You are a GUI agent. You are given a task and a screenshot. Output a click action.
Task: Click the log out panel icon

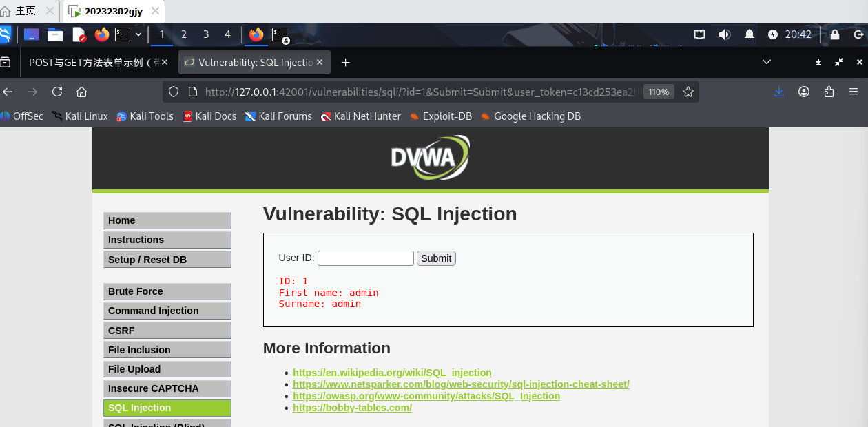(859, 34)
